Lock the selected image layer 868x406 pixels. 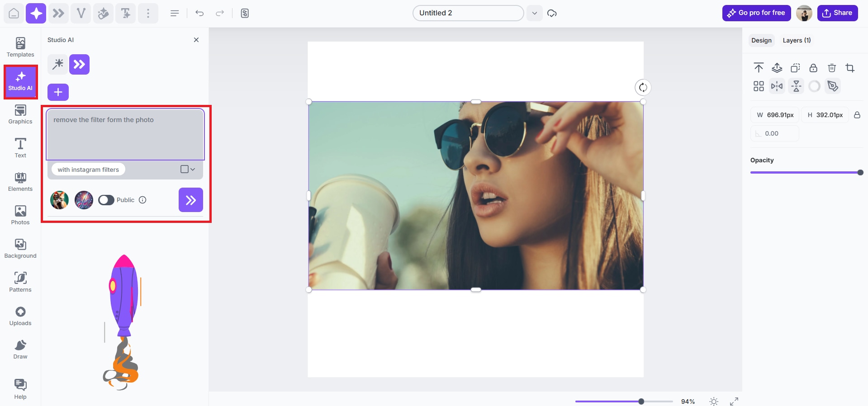tap(813, 68)
